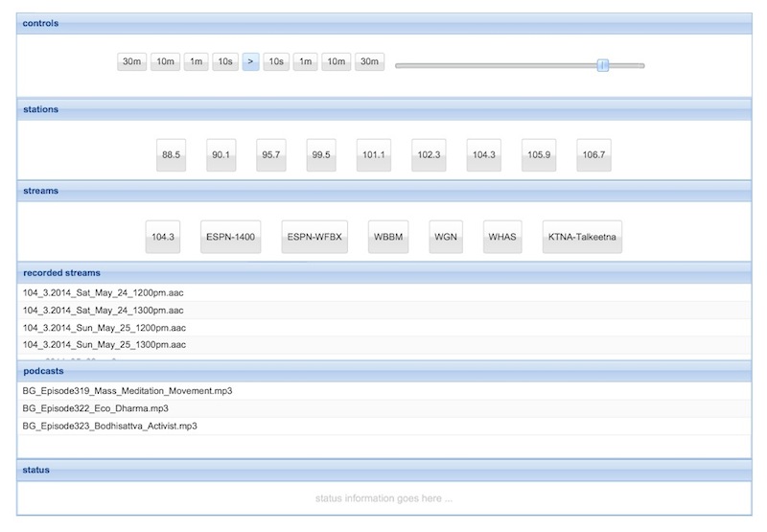Image resolution: width=767 pixels, height=532 pixels.
Task: Tune to station 88.5
Action: 172,155
